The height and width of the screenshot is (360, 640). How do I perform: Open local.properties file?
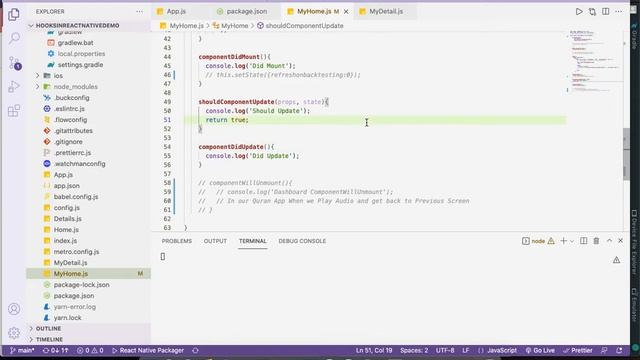pyautogui.click(x=81, y=53)
